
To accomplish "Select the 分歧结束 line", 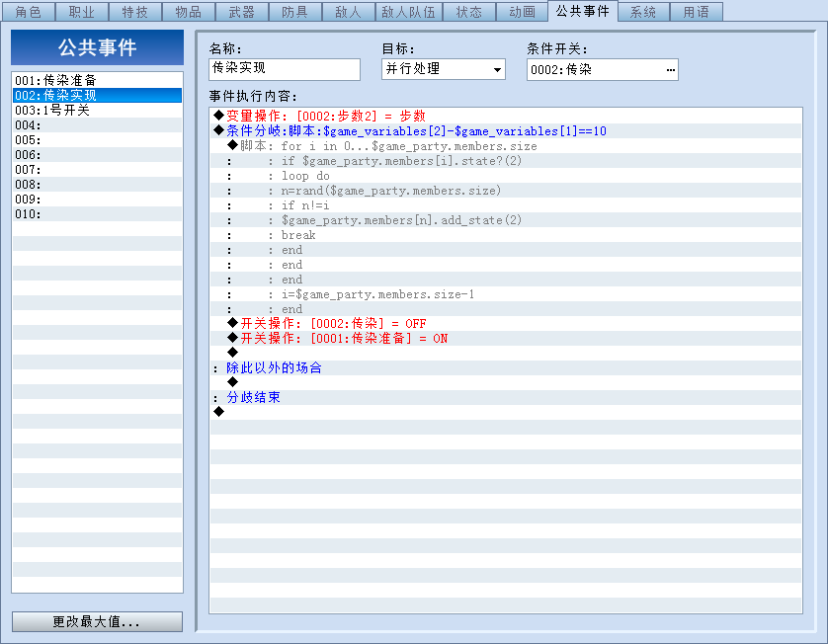I will (506, 396).
